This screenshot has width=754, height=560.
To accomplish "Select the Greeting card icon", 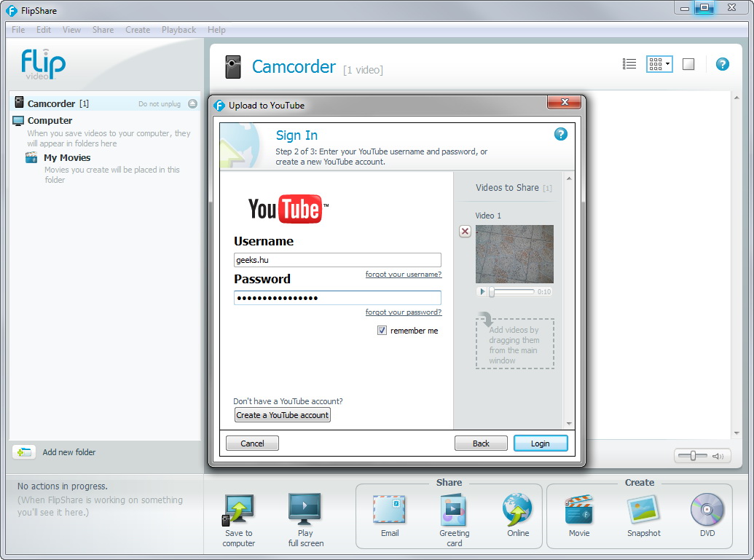I will pos(454,510).
